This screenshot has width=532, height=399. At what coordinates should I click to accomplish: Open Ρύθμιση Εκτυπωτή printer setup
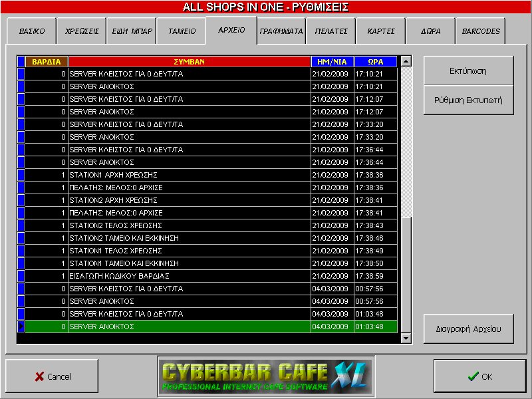click(468, 100)
